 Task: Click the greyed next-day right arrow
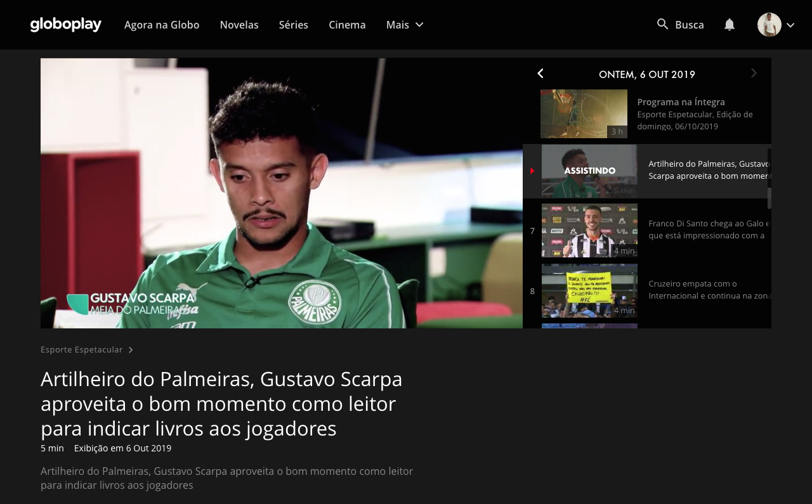coord(754,74)
